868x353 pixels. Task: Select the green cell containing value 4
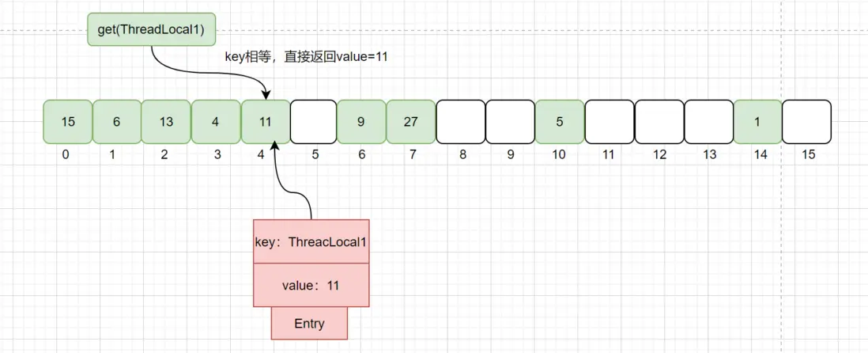[x=216, y=122]
